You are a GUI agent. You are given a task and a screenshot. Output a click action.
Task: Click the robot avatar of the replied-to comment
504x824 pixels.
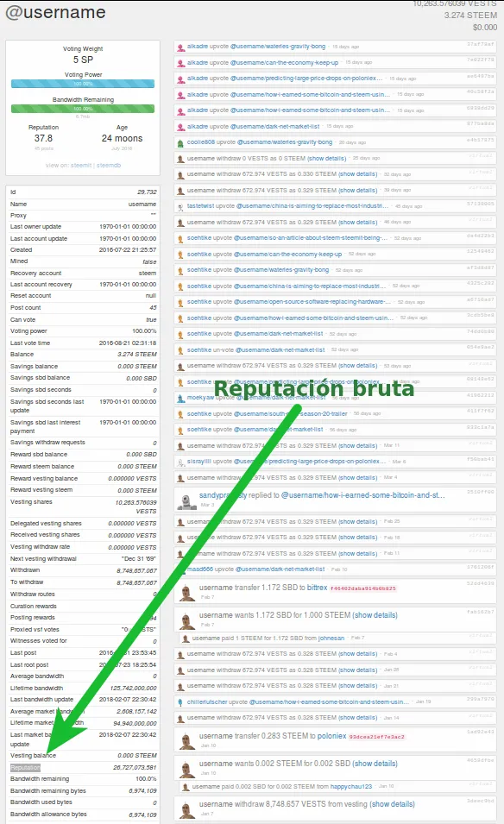[186, 502]
